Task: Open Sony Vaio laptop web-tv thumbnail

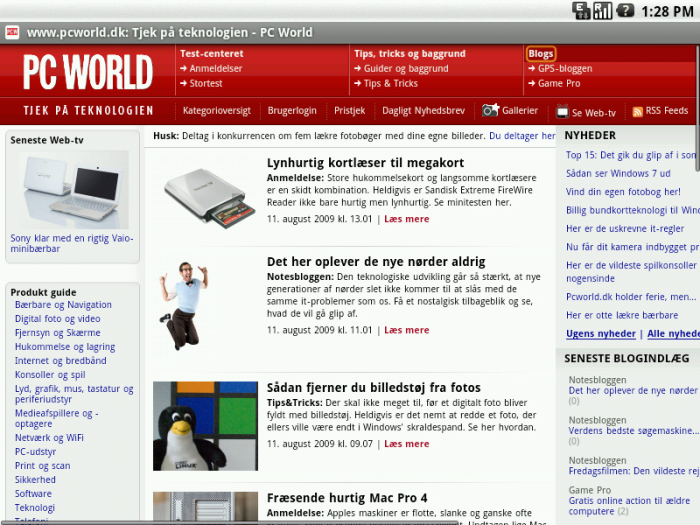Action: tap(74, 189)
